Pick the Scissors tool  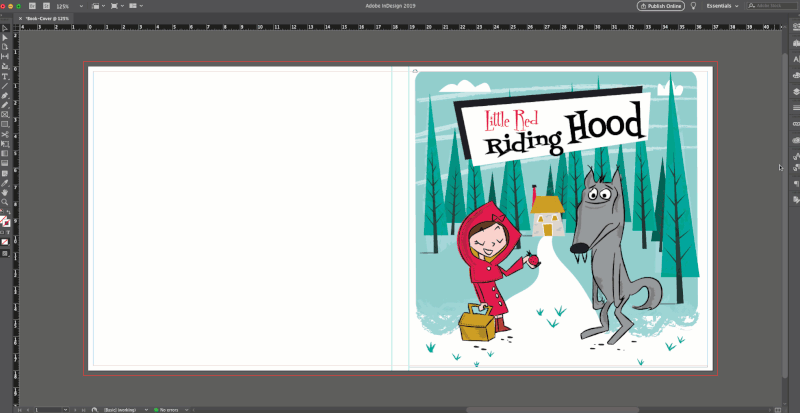point(5,134)
